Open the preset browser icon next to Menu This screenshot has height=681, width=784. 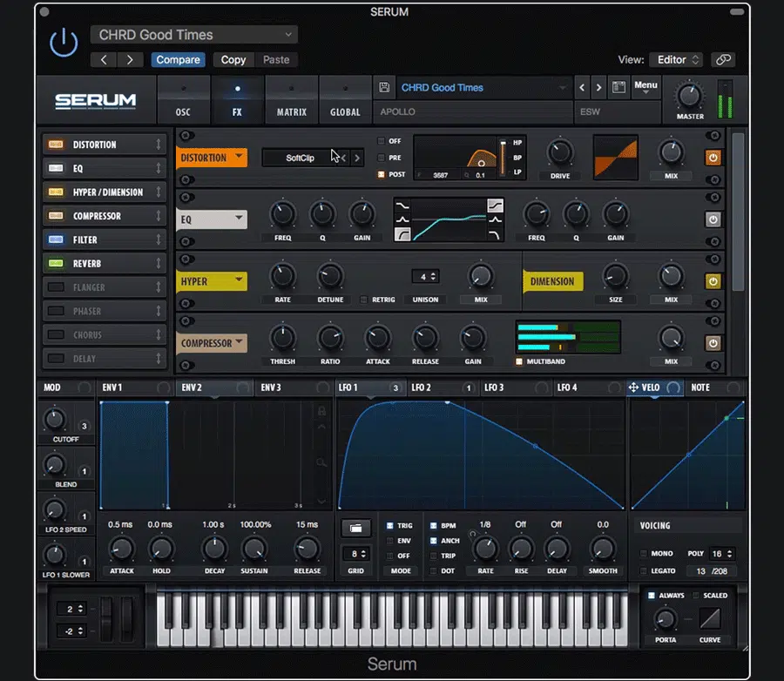click(618, 87)
